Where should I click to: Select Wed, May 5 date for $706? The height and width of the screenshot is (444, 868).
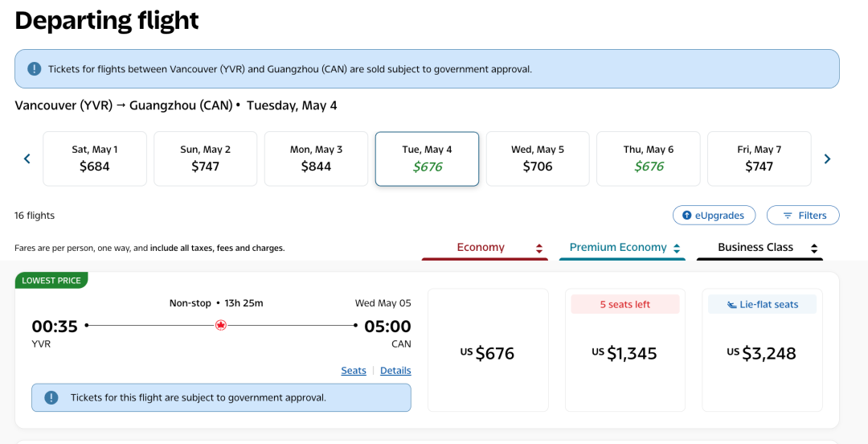pos(538,158)
